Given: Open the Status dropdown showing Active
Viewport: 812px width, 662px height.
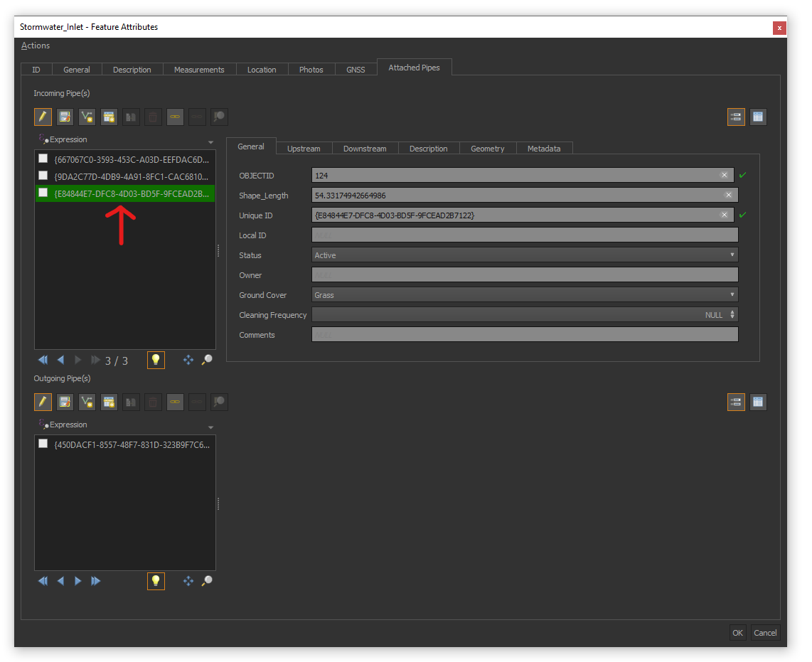Looking at the screenshot, I should (x=525, y=255).
